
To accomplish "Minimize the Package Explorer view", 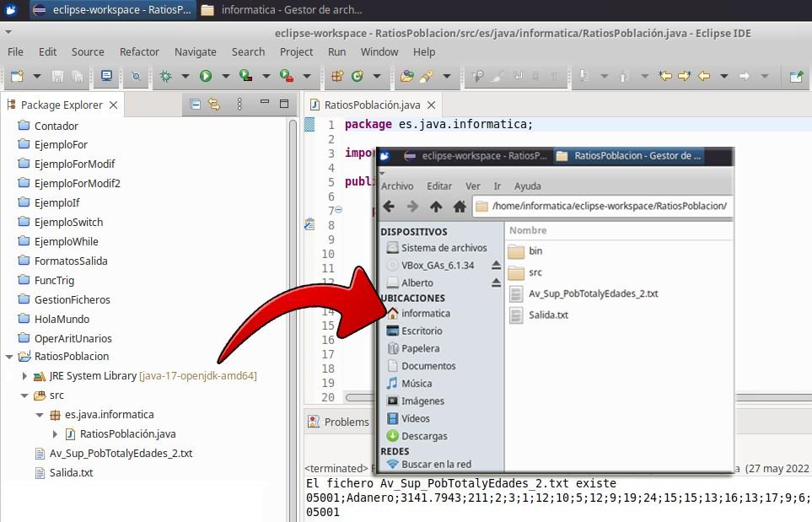I will [x=265, y=103].
